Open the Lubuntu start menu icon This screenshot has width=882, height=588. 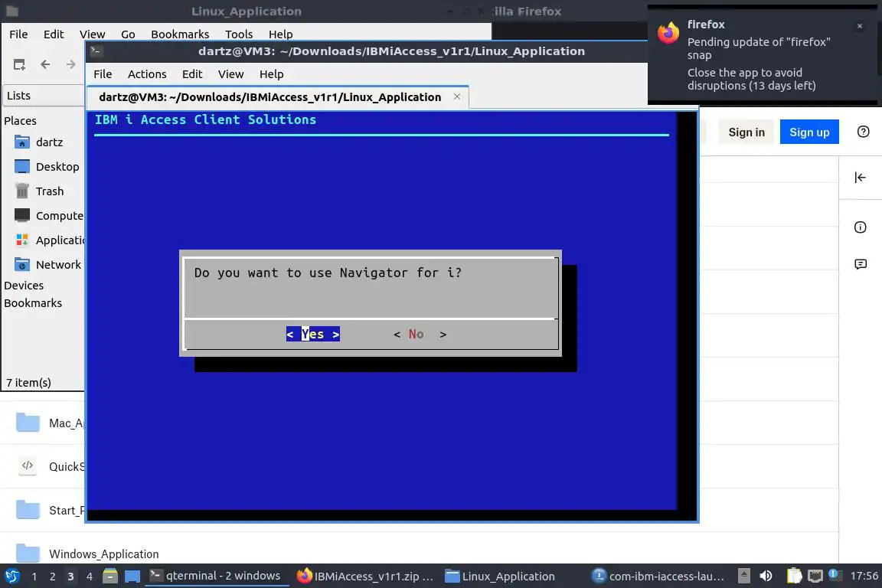tap(11, 577)
